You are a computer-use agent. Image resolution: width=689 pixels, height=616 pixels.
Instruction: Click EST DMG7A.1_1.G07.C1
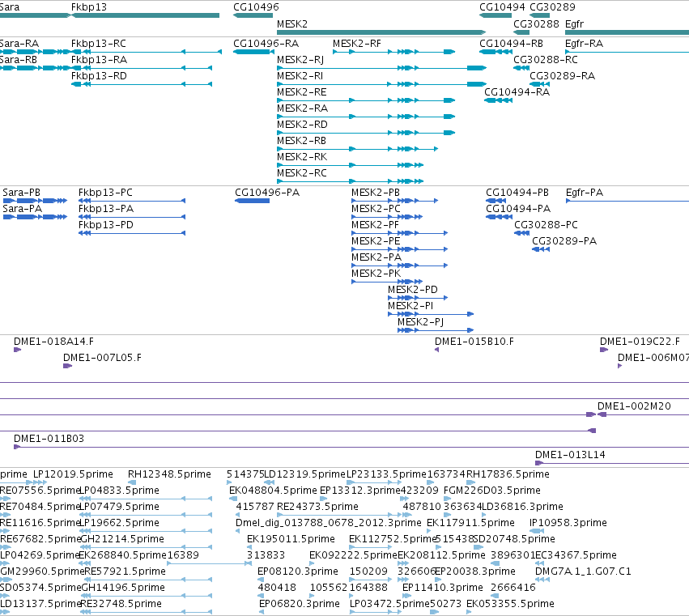[583, 571]
